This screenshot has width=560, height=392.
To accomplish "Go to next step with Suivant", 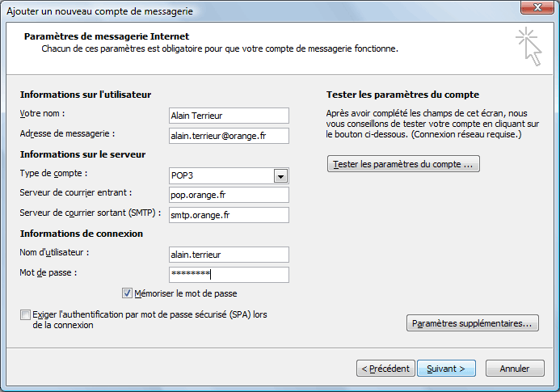I will point(446,369).
